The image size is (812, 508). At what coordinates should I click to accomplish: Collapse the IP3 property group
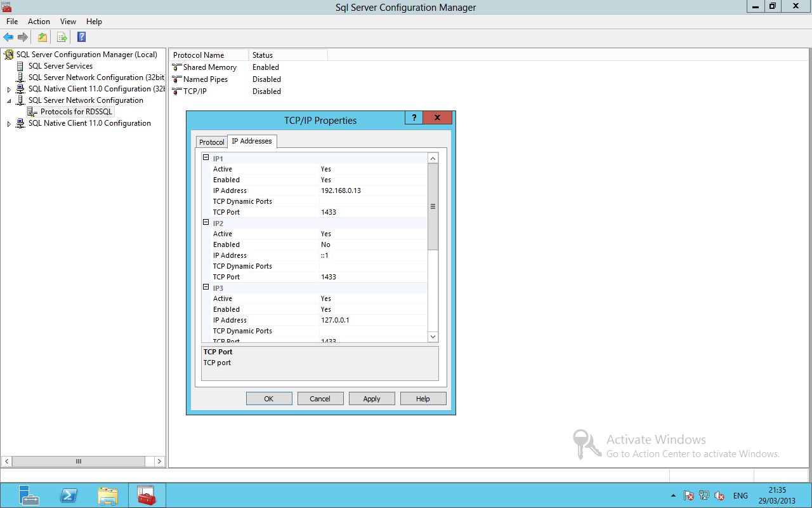click(206, 288)
